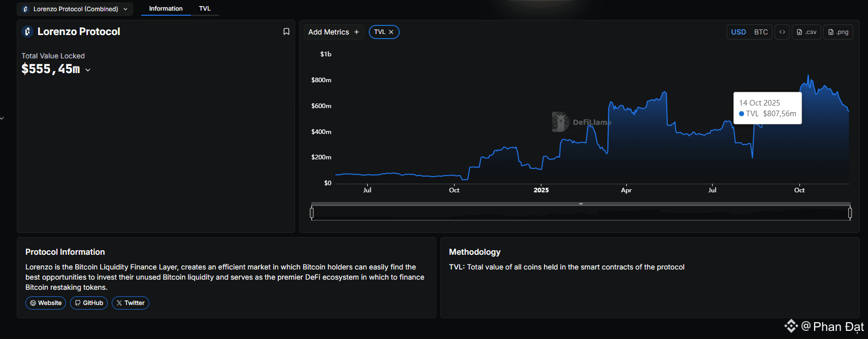
Task: Click the right handle of the range slider
Action: pyautogui.click(x=850, y=213)
